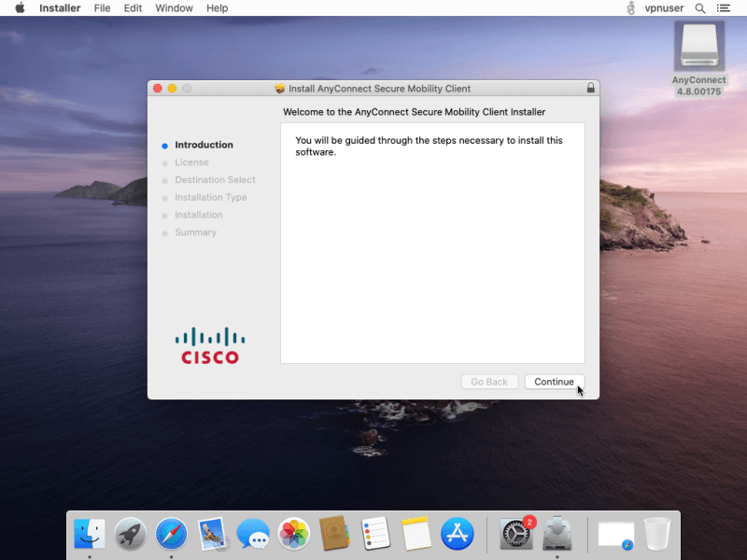Image resolution: width=747 pixels, height=560 pixels.
Task: Open Finder from the dock
Action: click(x=90, y=534)
